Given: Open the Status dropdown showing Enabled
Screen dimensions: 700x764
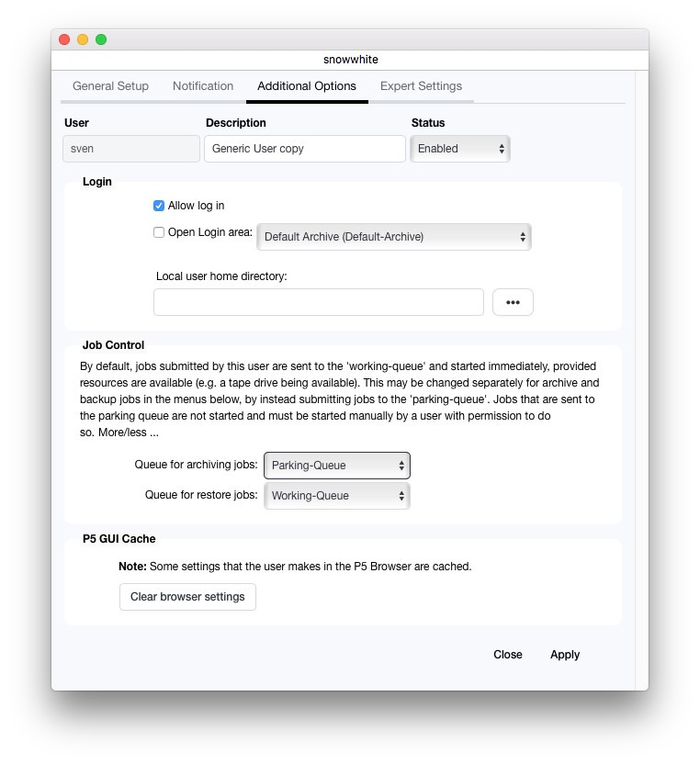Looking at the screenshot, I should [x=460, y=149].
